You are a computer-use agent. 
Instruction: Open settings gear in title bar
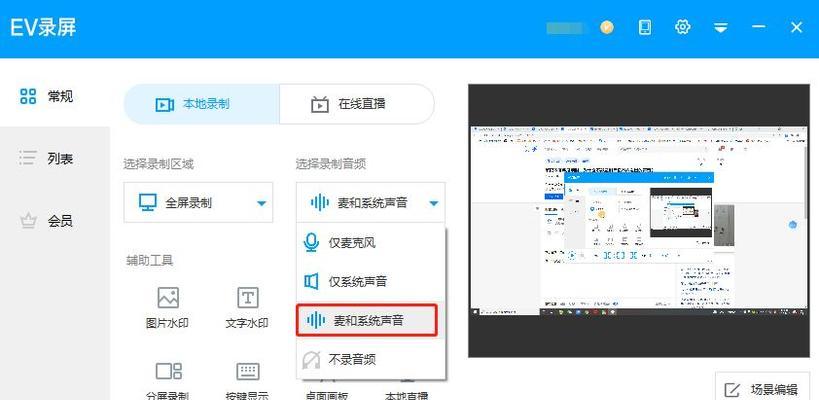(683, 27)
